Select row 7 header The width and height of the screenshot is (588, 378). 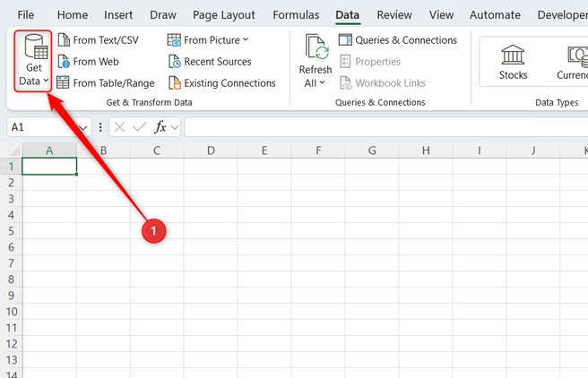12,263
